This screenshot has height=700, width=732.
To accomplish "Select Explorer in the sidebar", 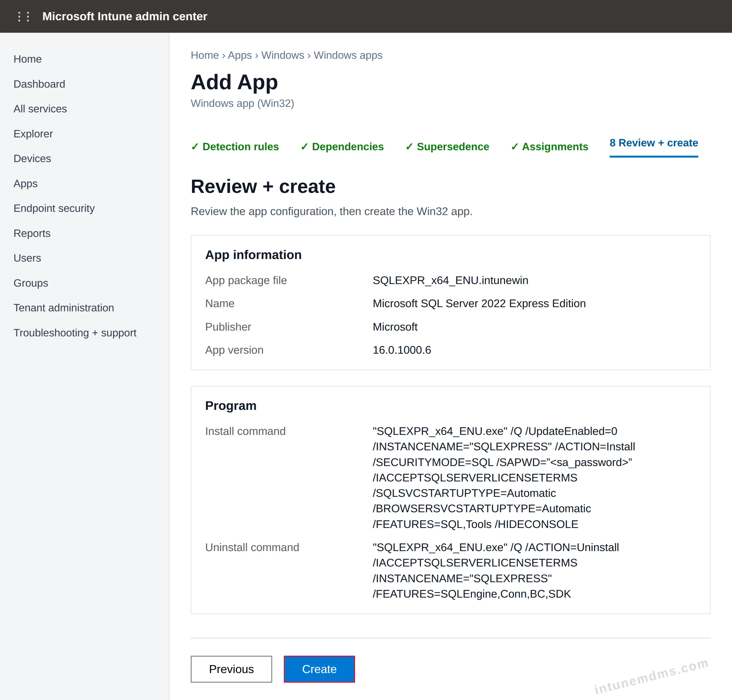I will click(x=33, y=134).
